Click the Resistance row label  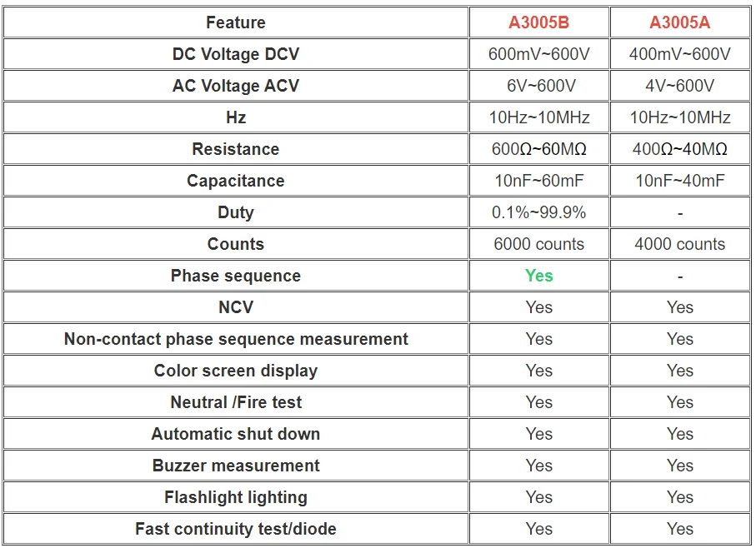point(236,149)
